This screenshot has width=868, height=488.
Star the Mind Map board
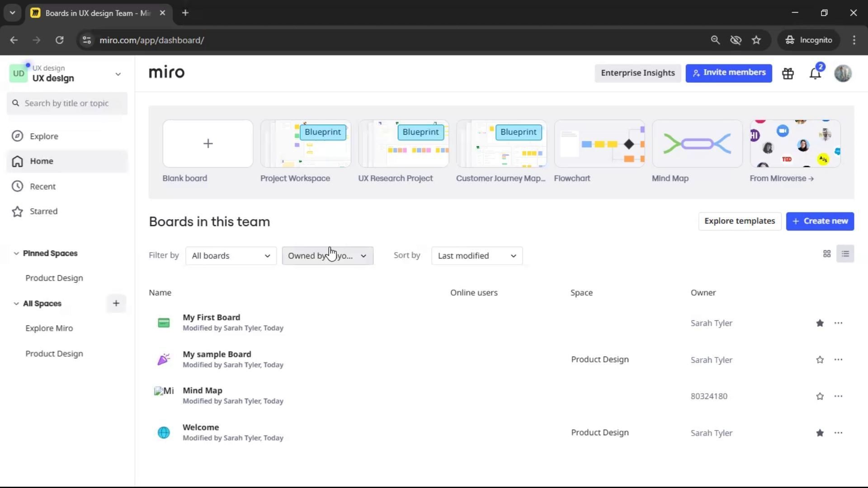tap(820, 396)
